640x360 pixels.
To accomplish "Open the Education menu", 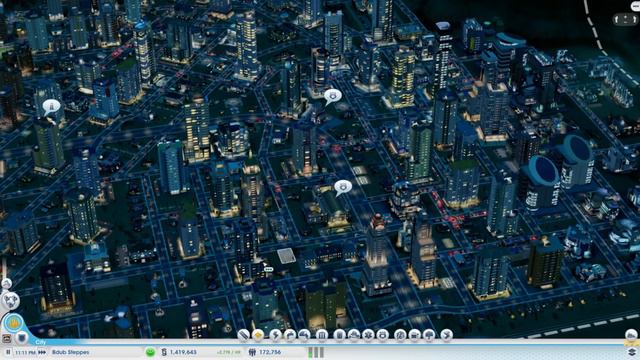I will click(x=400, y=335).
